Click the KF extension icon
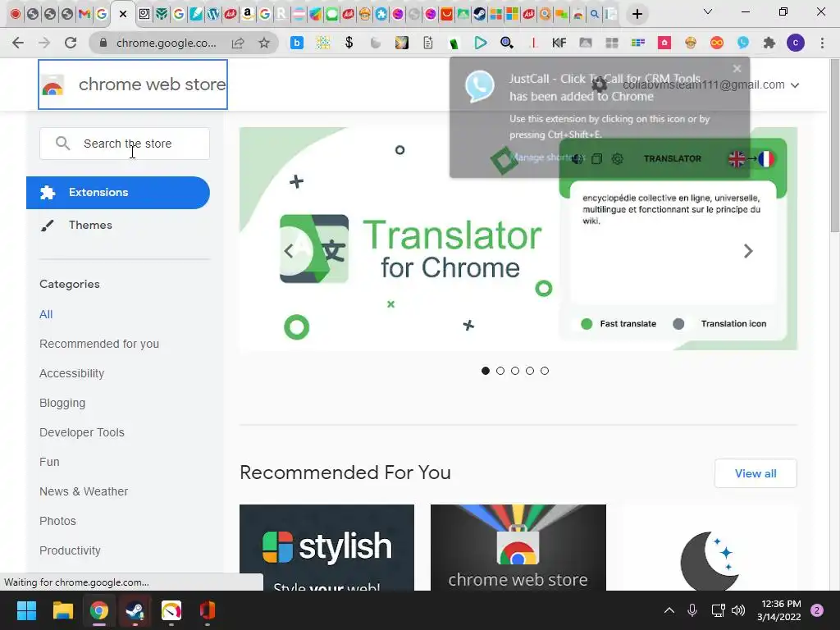This screenshot has height=630, width=840. [x=559, y=43]
